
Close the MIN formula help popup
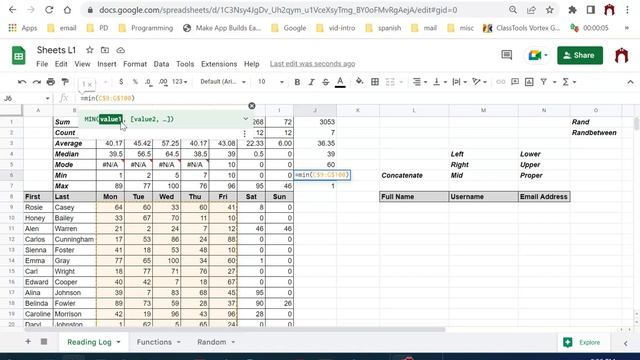(252, 106)
